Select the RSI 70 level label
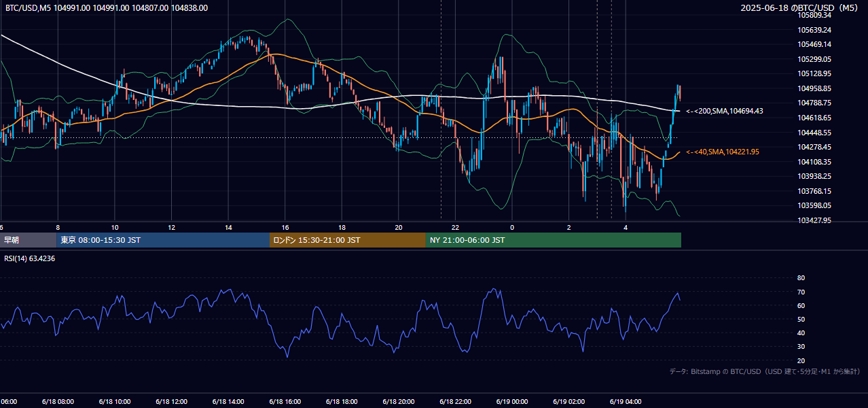 801,292
